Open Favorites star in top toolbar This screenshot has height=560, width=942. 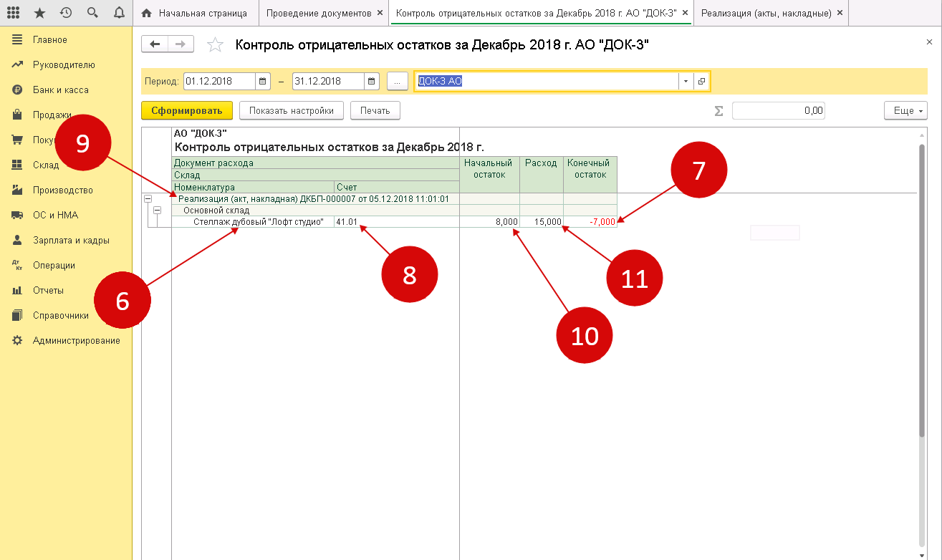coord(40,13)
